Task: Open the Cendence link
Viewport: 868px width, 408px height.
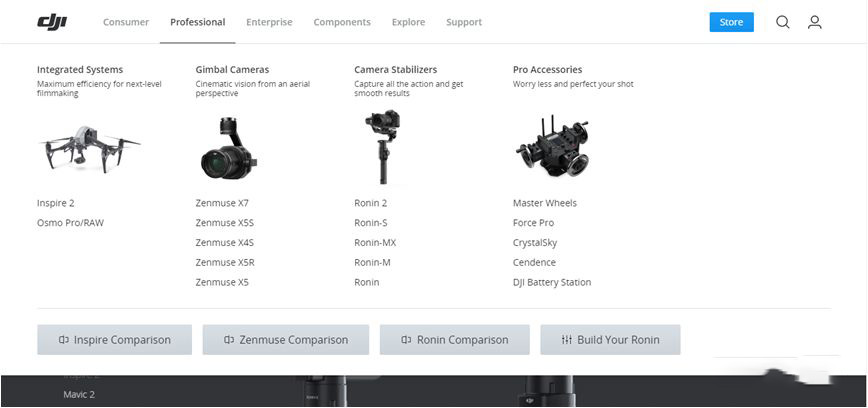Action: click(534, 263)
